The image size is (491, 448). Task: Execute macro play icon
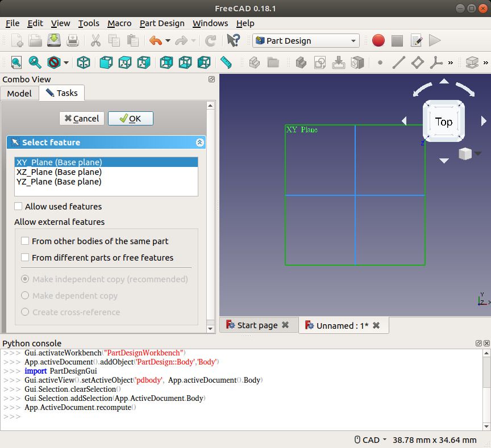coord(435,41)
